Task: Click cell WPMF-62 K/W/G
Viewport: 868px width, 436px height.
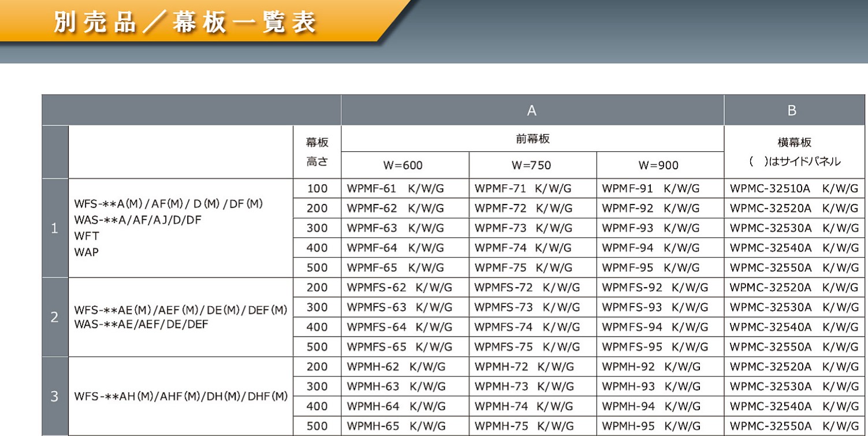Action: (x=405, y=208)
